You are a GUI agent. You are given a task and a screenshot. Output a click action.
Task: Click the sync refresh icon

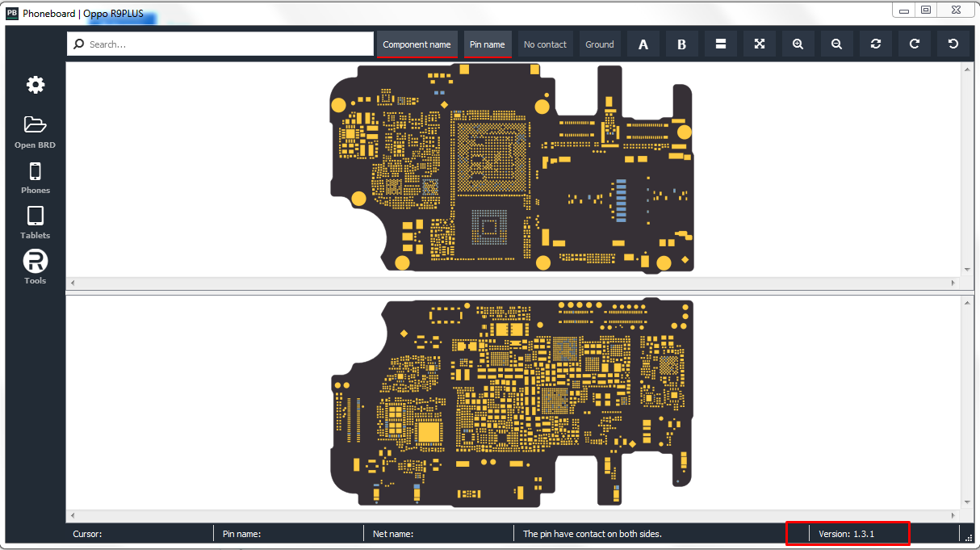coord(876,44)
